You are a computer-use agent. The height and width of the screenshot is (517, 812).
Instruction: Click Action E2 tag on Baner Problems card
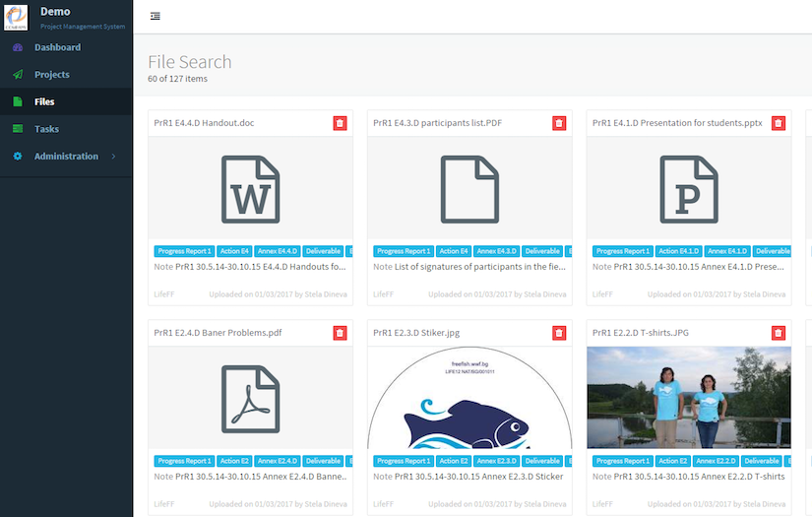click(x=234, y=461)
